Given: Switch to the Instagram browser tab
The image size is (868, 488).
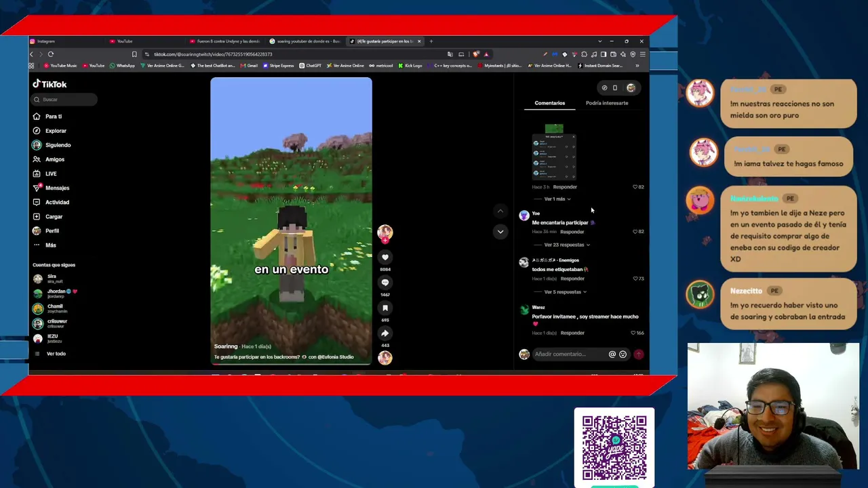Looking at the screenshot, I should pos(68,41).
